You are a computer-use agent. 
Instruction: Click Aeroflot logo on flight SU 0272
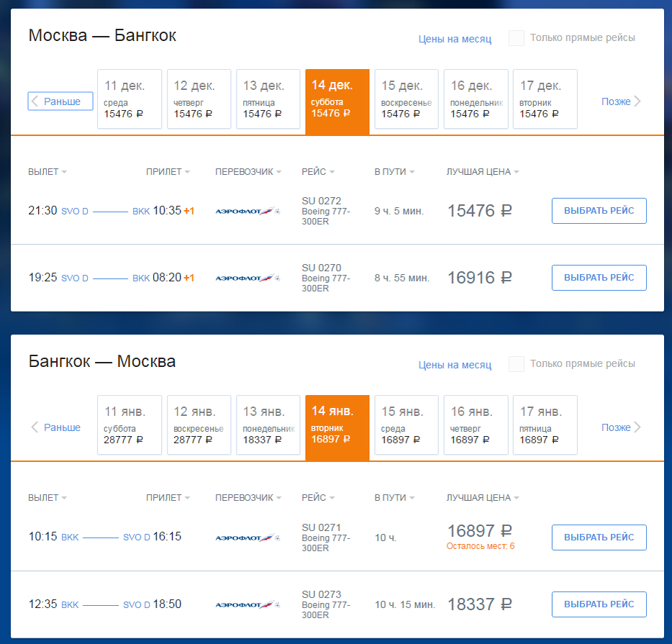click(248, 211)
